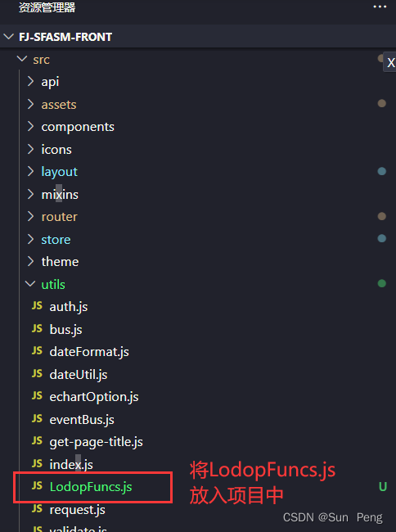The image size is (396, 532).
Task: Click the JS icon beside LodopFuncs.js
Action: click(x=37, y=486)
